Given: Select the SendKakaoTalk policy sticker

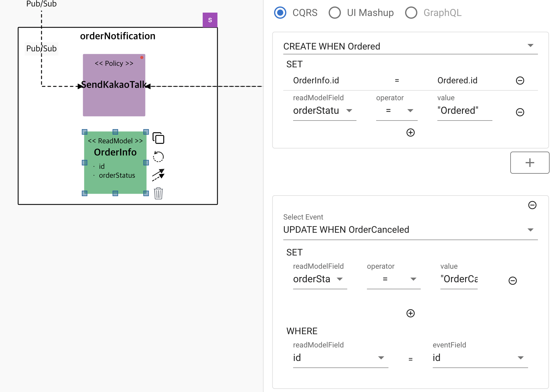Looking at the screenshot, I should 114,85.
